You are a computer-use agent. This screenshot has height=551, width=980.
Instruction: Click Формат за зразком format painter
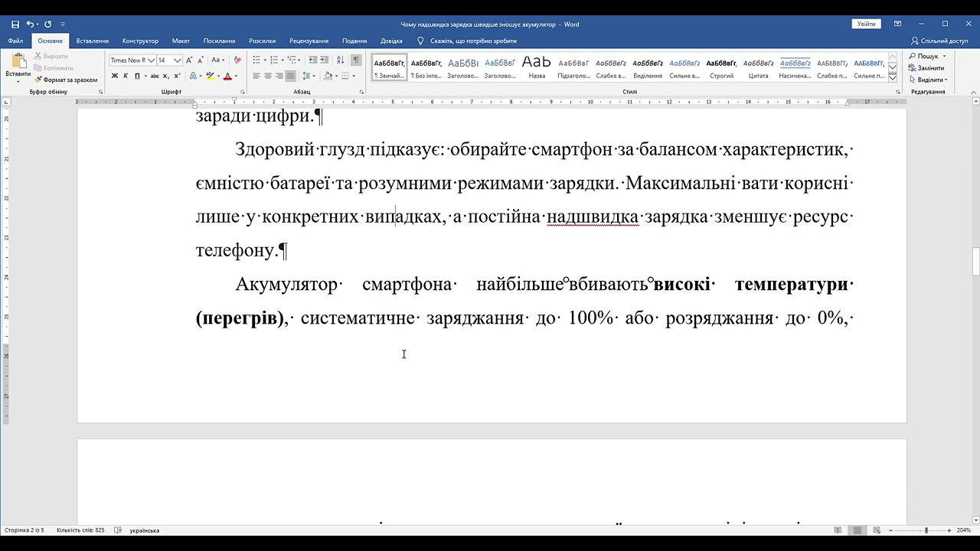click(66, 80)
